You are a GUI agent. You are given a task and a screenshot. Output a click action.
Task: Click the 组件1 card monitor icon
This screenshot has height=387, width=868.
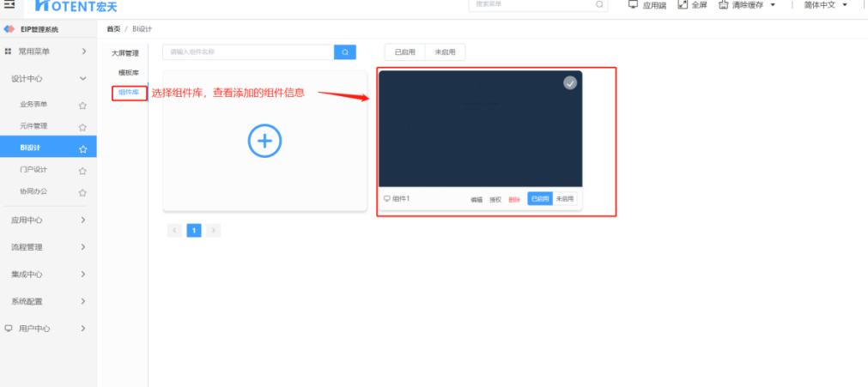pyautogui.click(x=387, y=199)
